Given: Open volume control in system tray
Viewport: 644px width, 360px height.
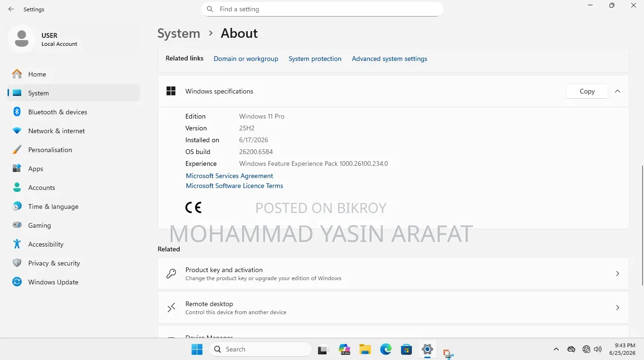Looking at the screenshot, I should click(x=598, y=350).
